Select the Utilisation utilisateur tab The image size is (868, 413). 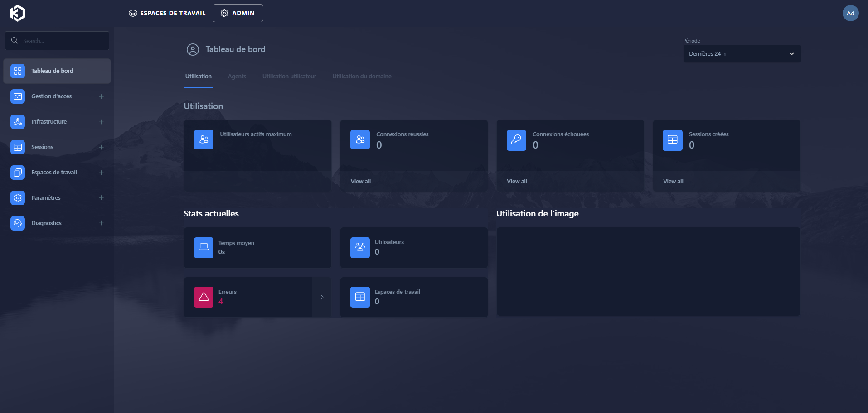(289, 77)
